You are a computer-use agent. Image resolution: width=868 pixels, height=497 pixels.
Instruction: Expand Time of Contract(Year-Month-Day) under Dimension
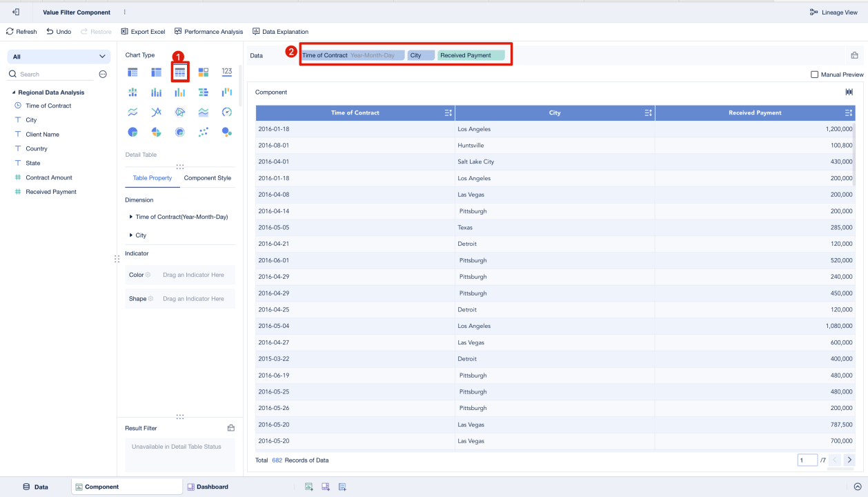click(x=130, y=217)
